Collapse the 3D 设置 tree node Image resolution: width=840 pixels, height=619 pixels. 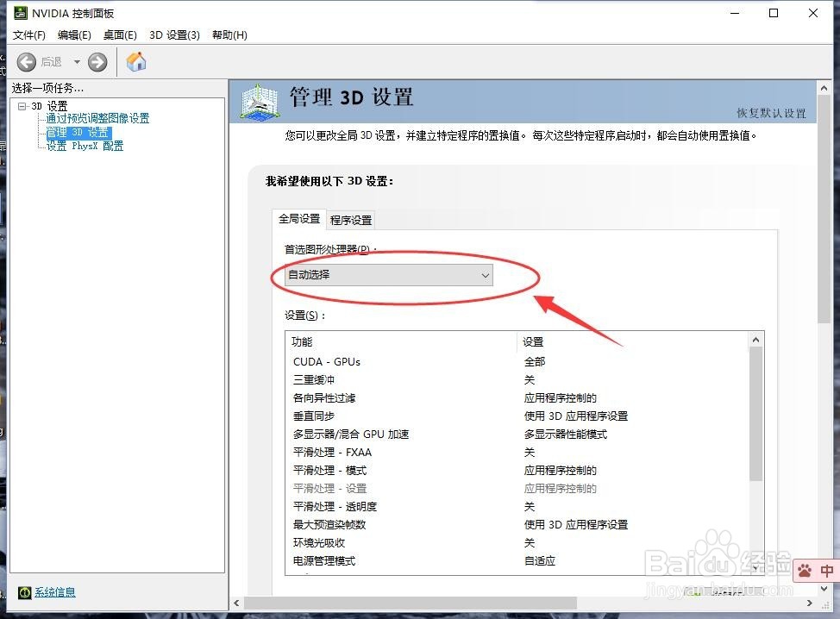point(20,105)
